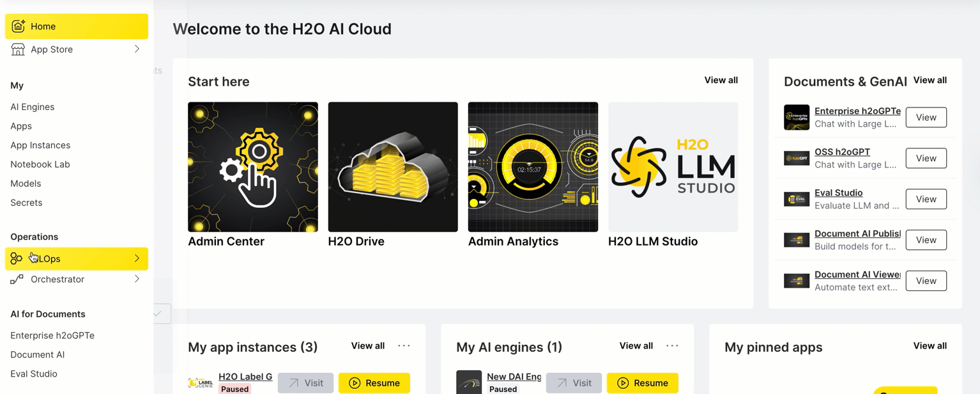The height and width of the screenshot is (394, 980).
Task: Open the Document AI Viewer title link
Action: point(857,274)
